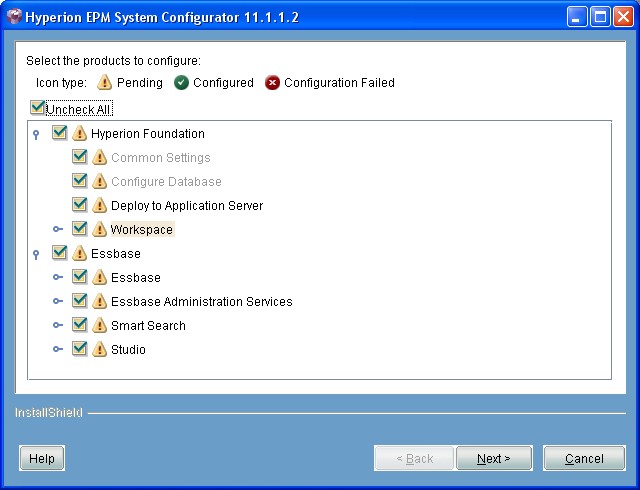Click the green Configured legend icon

(x=181, y=83)
